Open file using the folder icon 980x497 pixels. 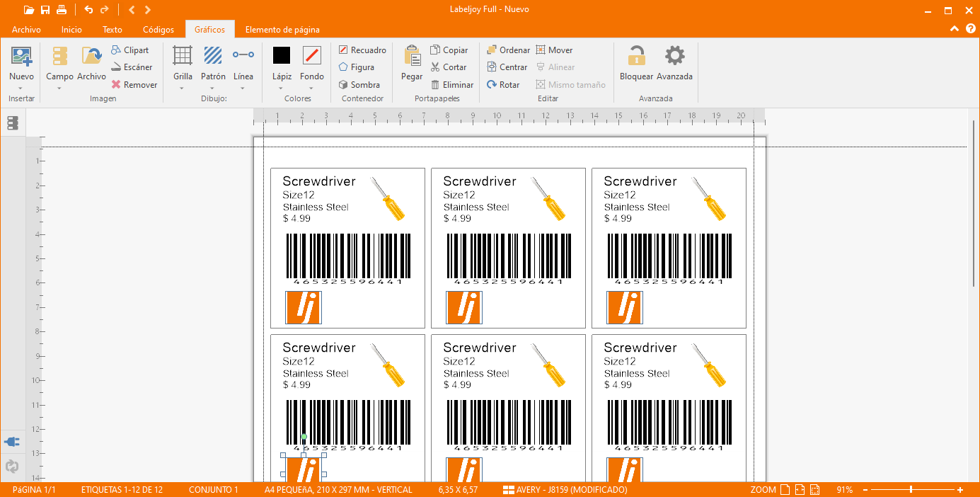point(29,10)
